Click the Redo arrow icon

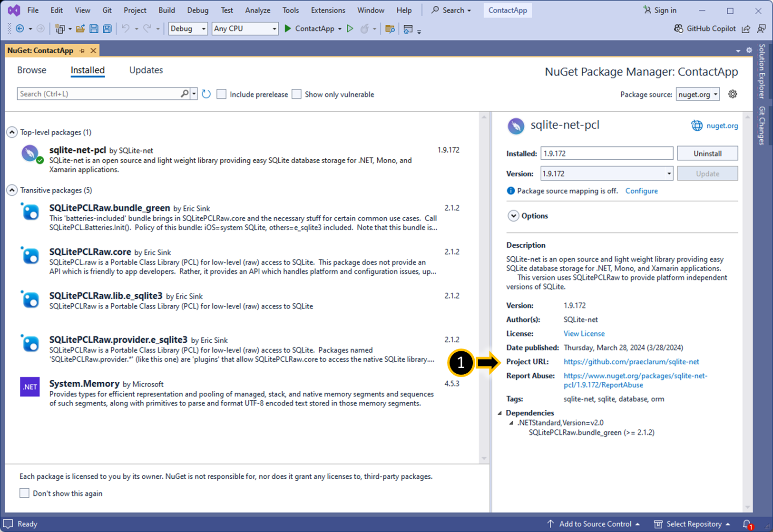[147, 29]
